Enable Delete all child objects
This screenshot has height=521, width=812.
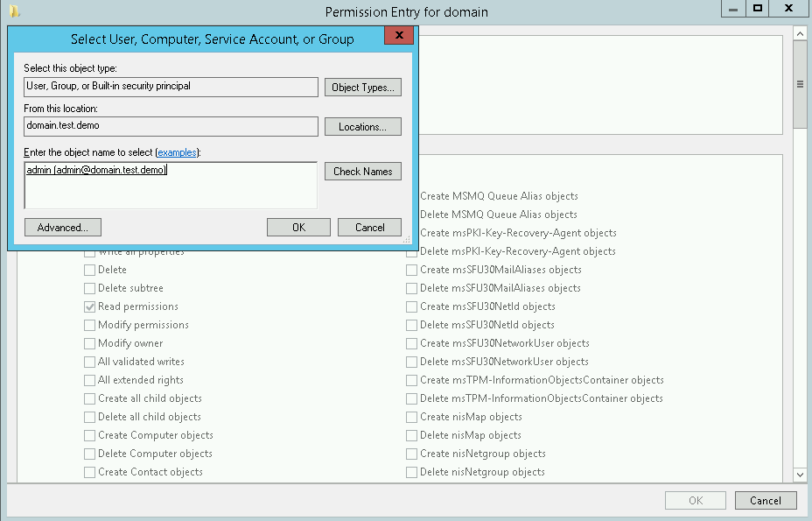[x=89, y=418]
